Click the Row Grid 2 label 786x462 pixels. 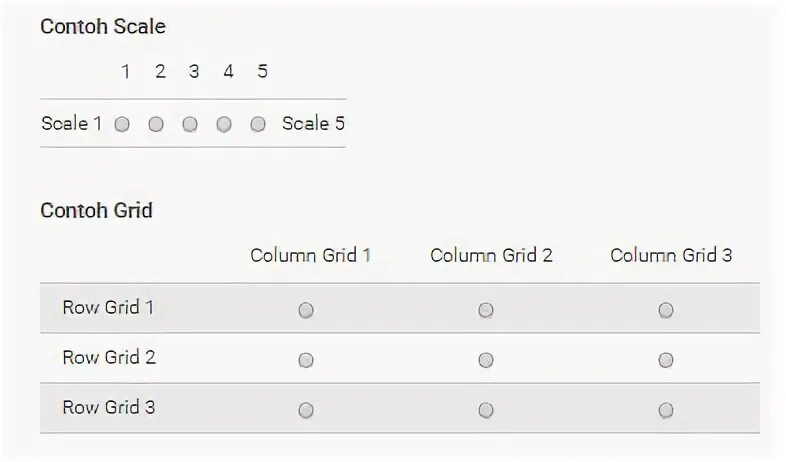(108, 357)
